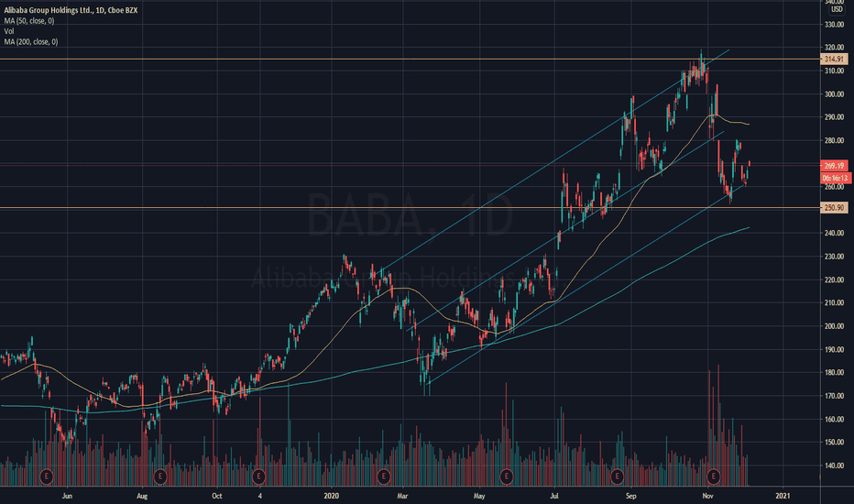Click the 2020 label on the time axis

click(331, 496)
